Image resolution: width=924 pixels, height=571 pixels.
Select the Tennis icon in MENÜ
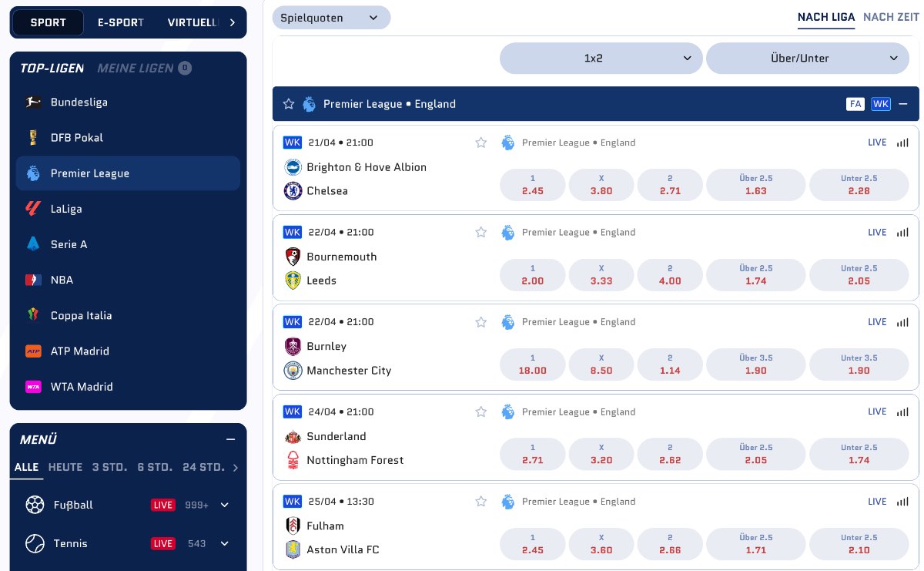35,543
